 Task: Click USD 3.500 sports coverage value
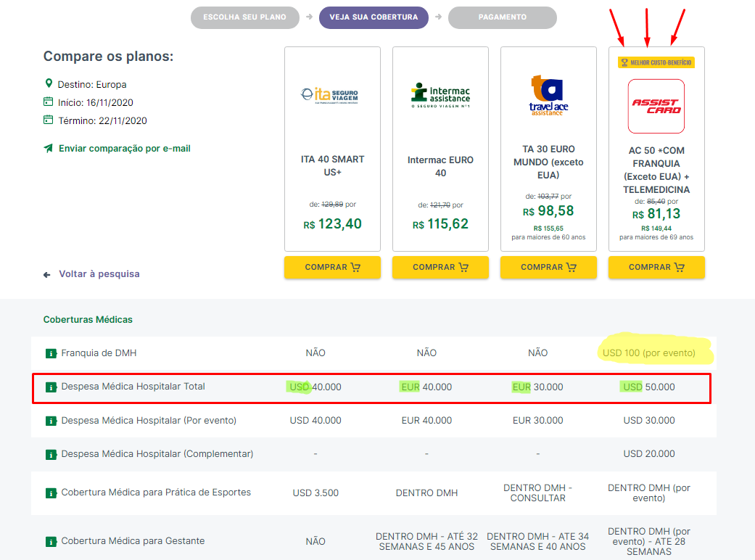(x=315, y=493)
